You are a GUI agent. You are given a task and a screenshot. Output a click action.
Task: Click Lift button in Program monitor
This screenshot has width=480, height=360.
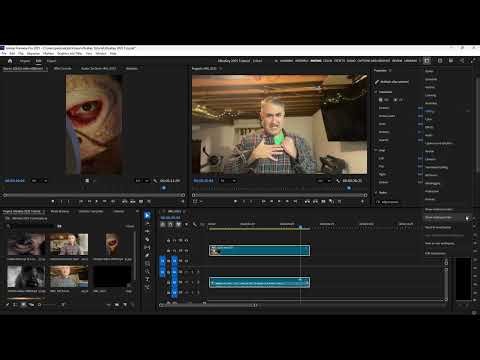307,201
